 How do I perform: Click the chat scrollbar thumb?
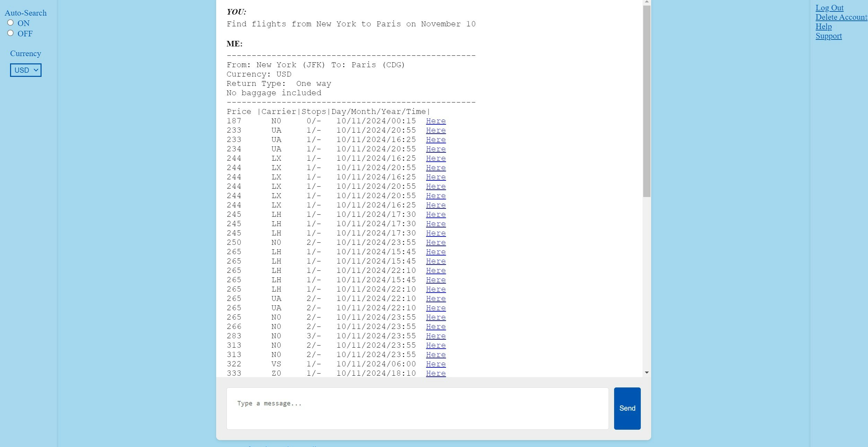[646, 100]
